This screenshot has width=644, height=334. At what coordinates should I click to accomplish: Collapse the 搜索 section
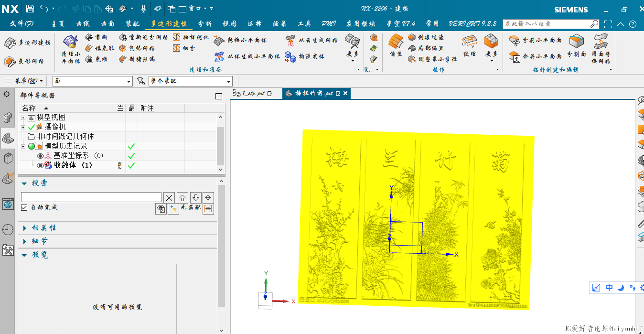(x=24, y=183)
